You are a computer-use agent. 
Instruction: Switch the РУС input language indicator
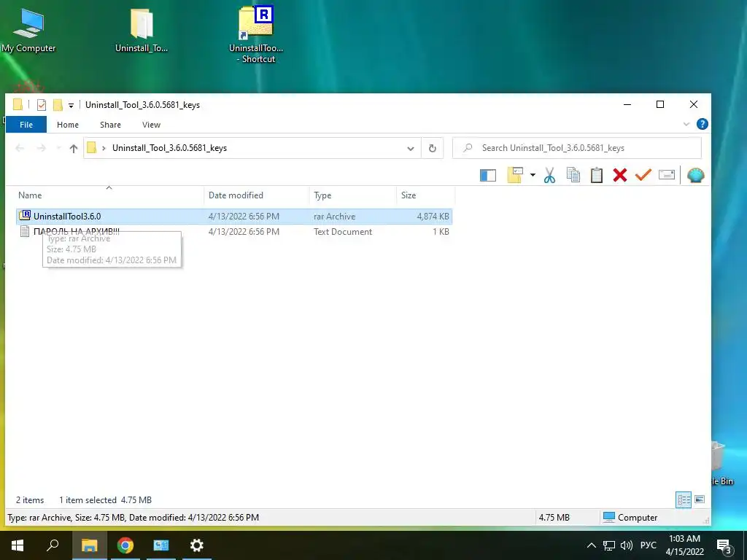point(649,545)
